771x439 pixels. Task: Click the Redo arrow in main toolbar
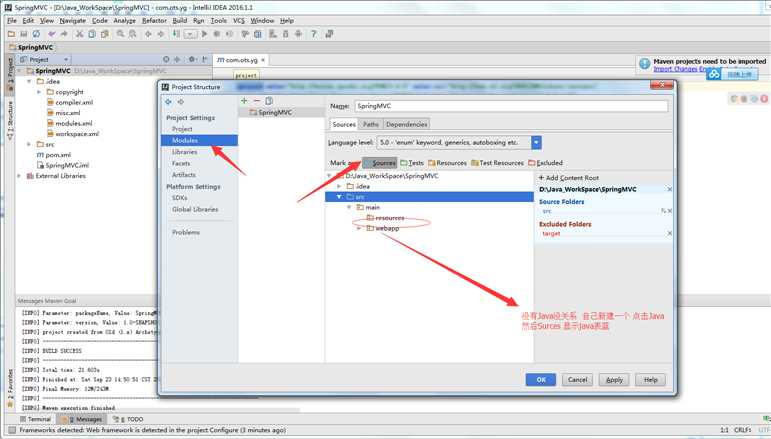[x=64, y=34]
